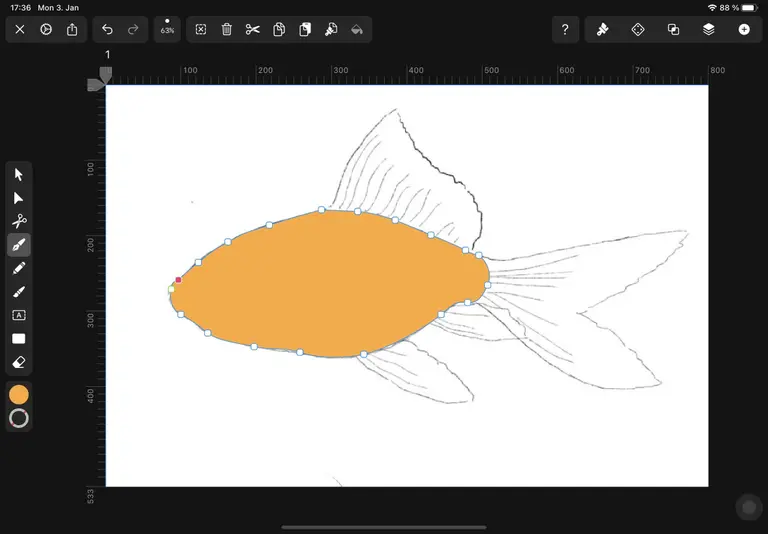Open the orange fill color swatch
This screenshot has width=768, height=534.
(x=19, y=394)
